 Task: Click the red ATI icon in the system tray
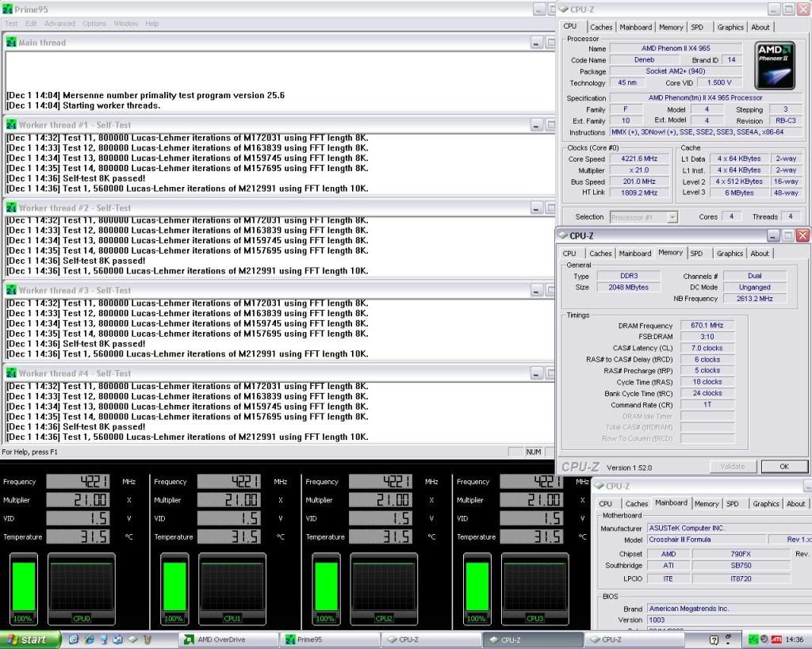pos(776,639)
